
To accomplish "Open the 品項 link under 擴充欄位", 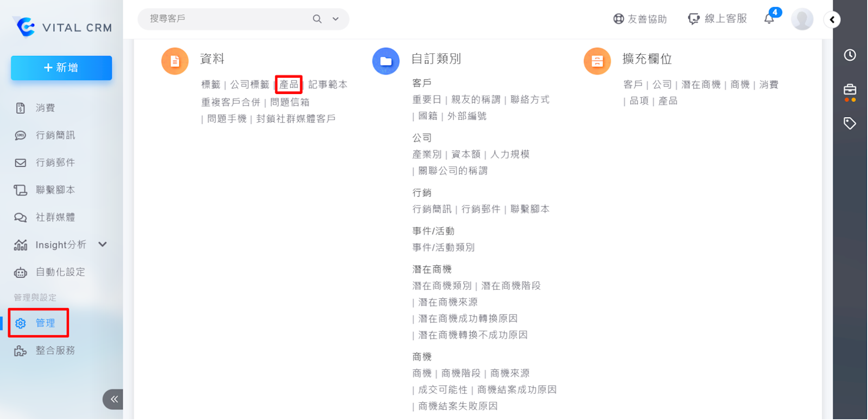I will (639, 101).
